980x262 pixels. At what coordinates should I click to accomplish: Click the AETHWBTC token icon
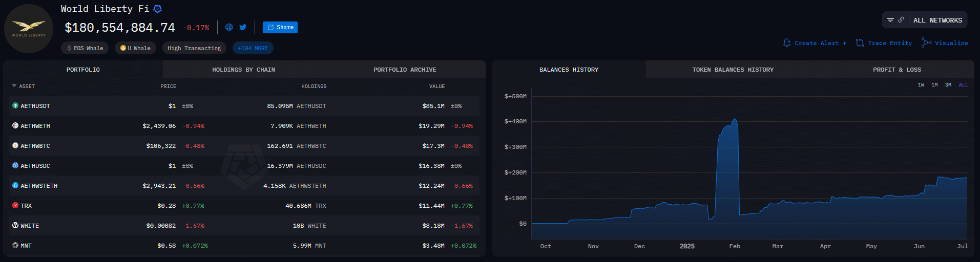(x=15, y=145)
